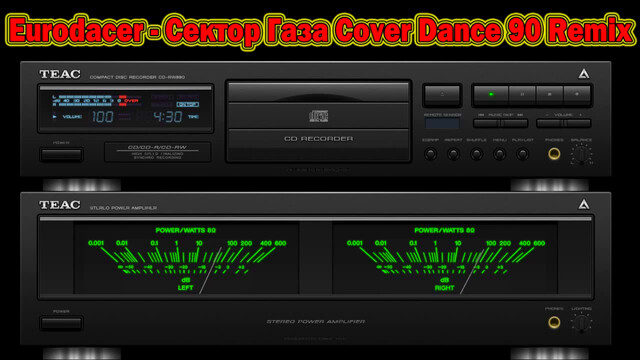Screen dimensions: 640x360
Task: Raise volume with the plus volume bar
Action: point(577,123)
